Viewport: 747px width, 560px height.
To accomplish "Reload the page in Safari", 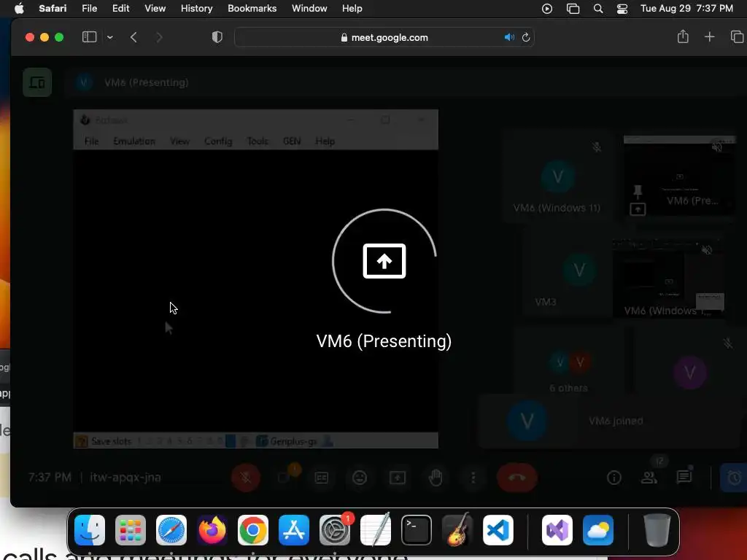I will coord(526,37).
